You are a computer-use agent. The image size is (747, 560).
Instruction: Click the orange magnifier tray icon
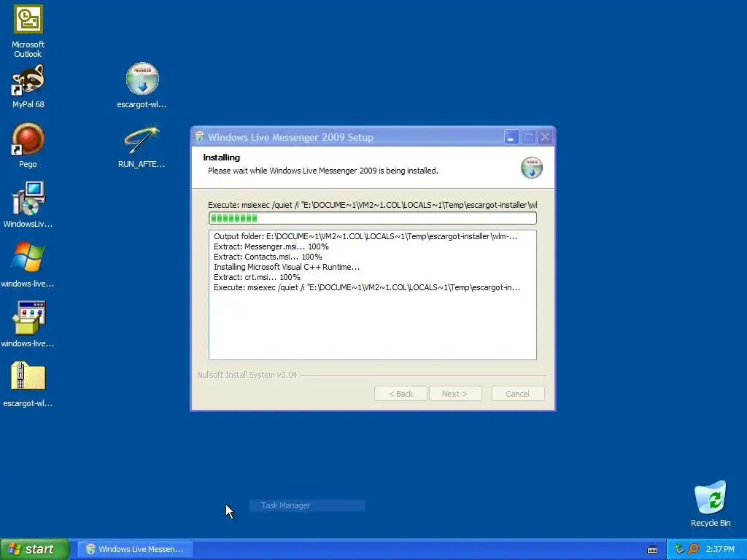point(694,549)
